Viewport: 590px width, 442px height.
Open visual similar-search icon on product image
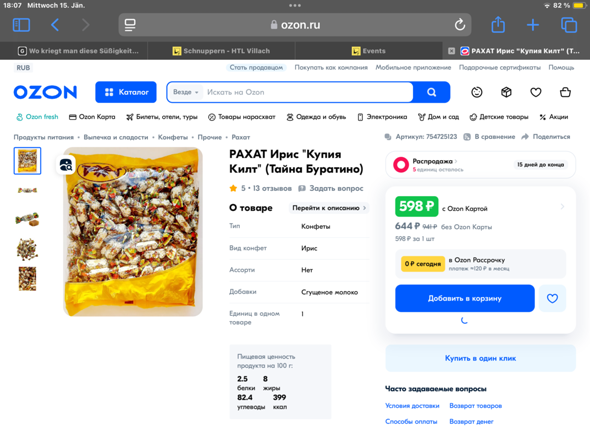(66, 165)
